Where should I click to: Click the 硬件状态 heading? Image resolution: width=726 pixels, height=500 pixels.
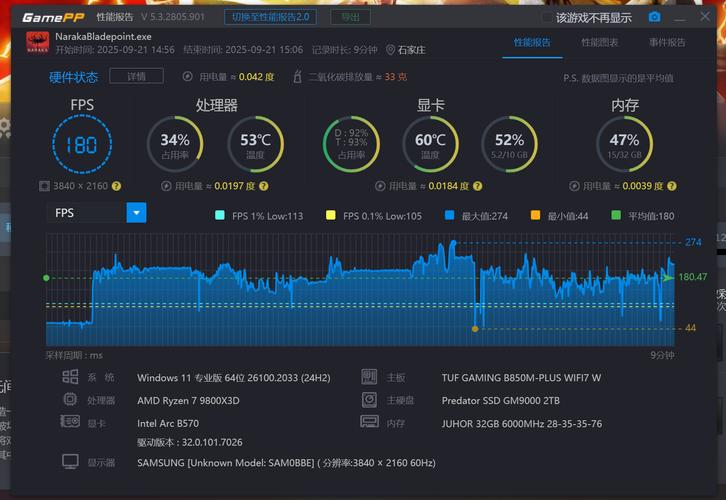[x=74, y=77]
